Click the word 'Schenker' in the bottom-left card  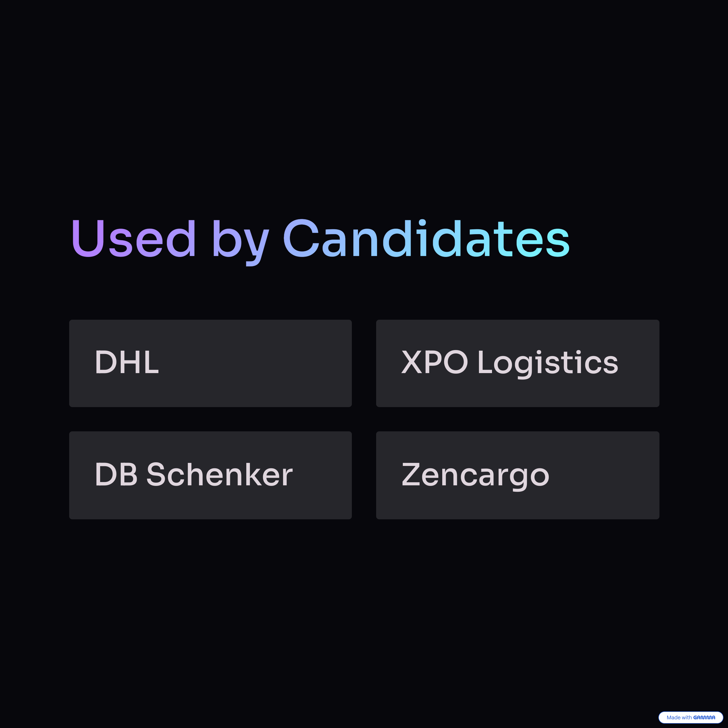[220, 474]
